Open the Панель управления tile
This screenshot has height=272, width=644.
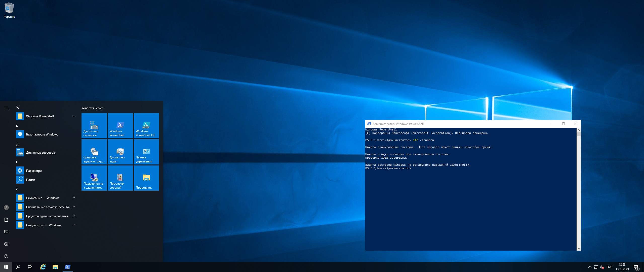coord(146,152)
